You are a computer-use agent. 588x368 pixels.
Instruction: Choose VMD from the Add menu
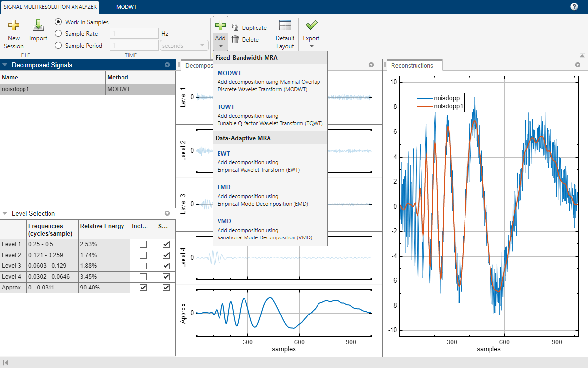click(224, 221)
